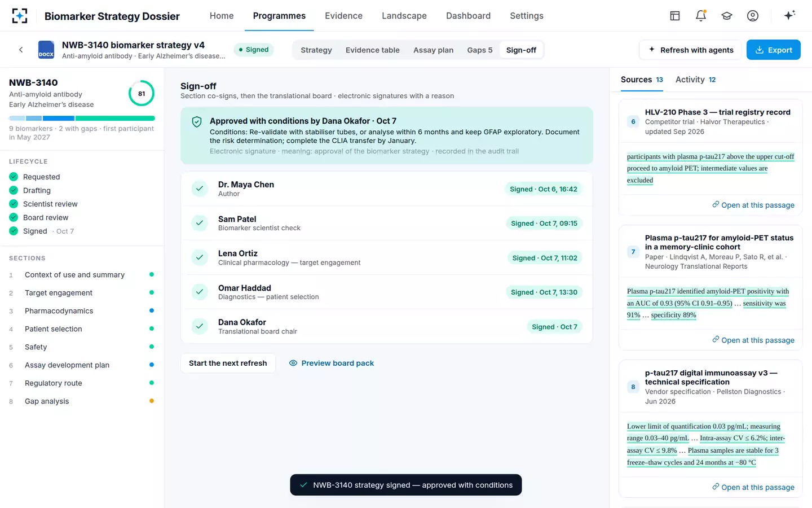The height and width of the screenshot is (508, 812).
Task: Click the Scientist review lifecycle check icon
Action: coord(14,204)
